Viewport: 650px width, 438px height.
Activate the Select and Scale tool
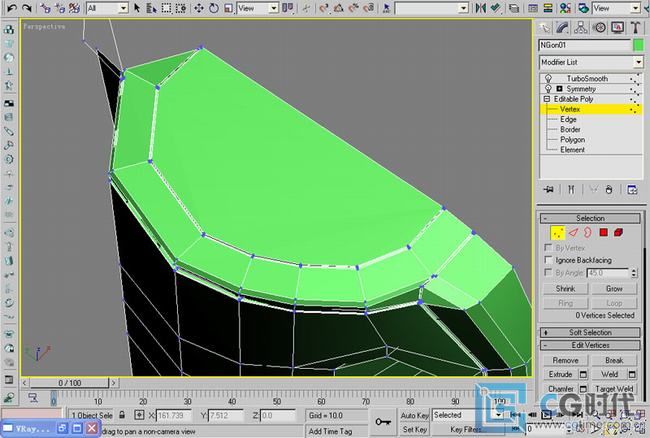pyautogui.click(x=228, y=8)
